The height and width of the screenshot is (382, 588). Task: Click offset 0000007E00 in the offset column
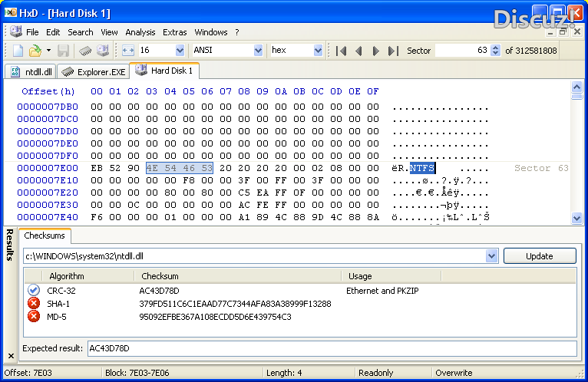(48, 168)
